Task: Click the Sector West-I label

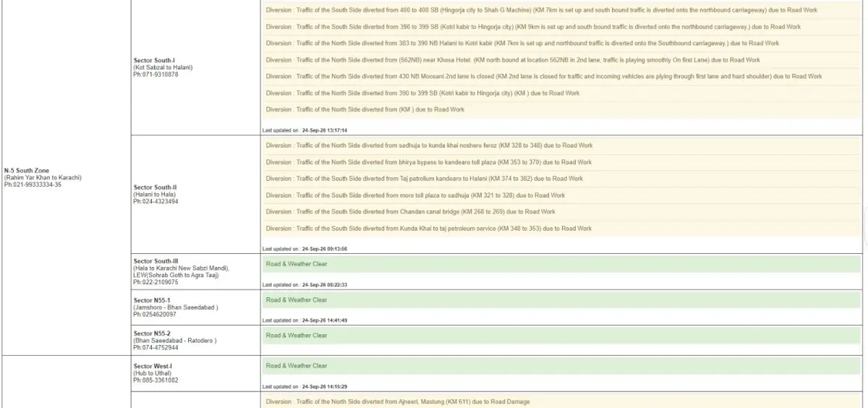Action: click(x=153, y=366)
